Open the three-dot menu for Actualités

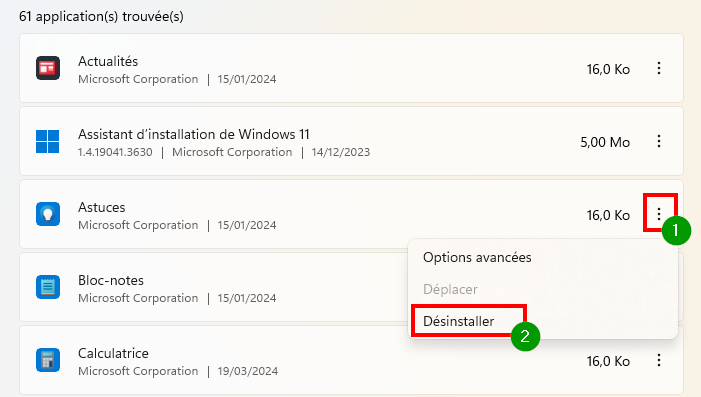tap(659, 68)
